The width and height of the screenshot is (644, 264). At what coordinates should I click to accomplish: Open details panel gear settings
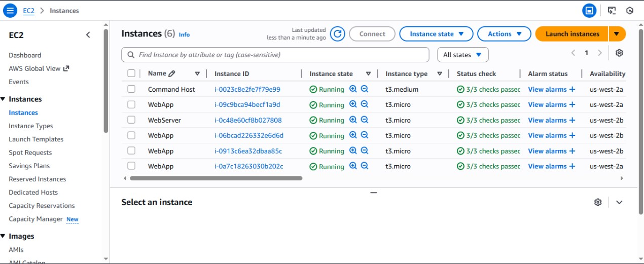coord(598,202)
